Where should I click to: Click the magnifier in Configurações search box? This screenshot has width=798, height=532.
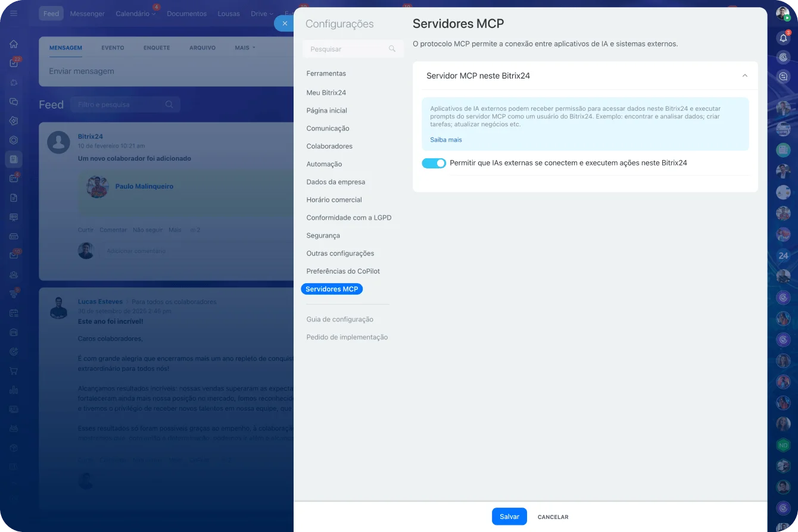click(x=392, y=49)
